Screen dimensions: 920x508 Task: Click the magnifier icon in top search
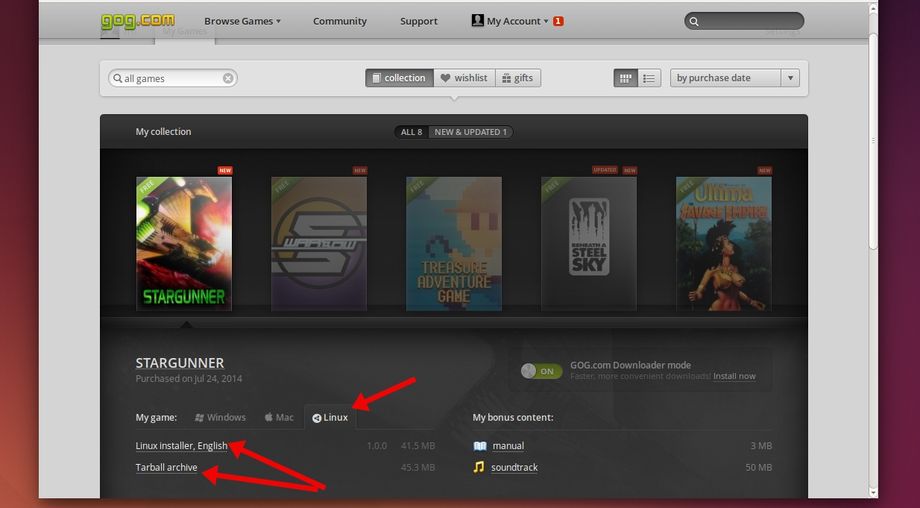694,22
